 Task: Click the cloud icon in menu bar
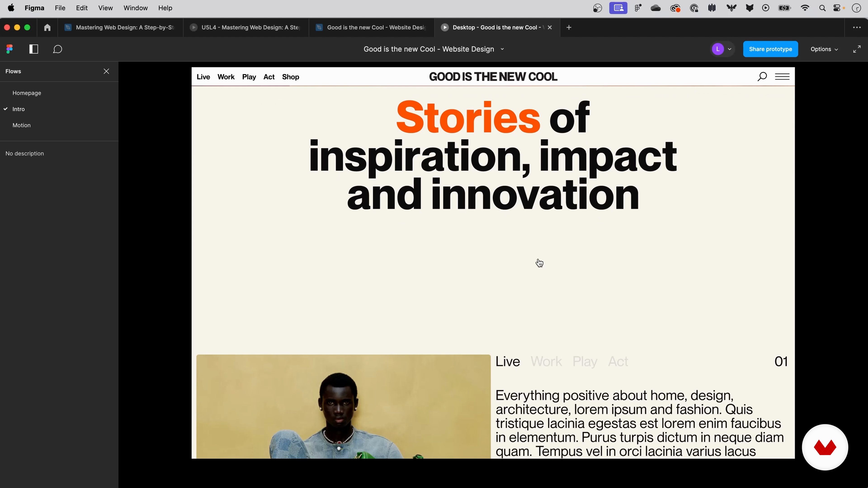click(656, 8)
